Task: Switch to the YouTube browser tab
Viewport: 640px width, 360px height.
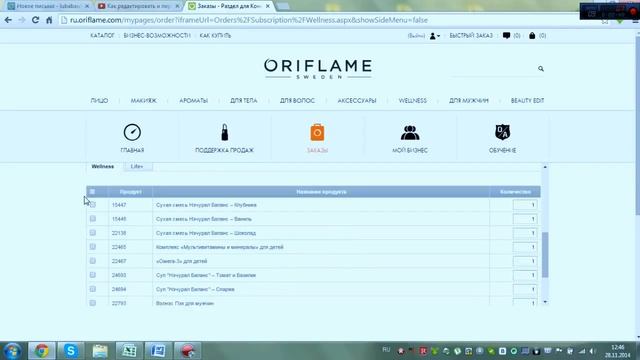Action: (x=138, y=6)
